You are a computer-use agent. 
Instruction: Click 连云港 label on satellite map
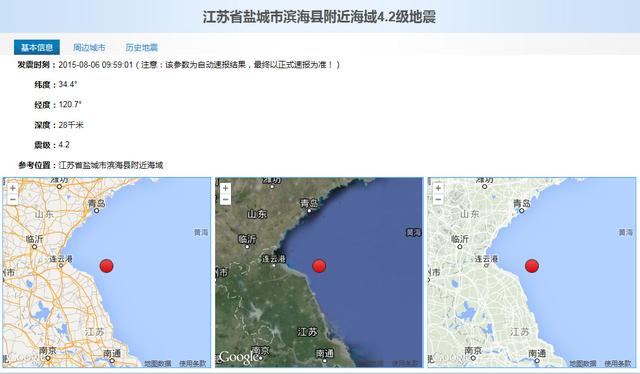[x=273, y=258]
